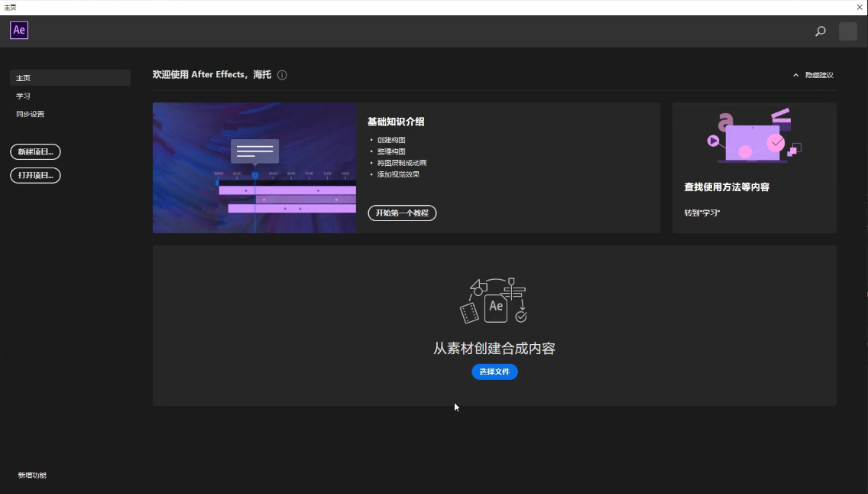Viewport: 868px width, 494px height.
Task: Click the 打开项目 open project button
Action: pyautogui.click(x=35, y=176)
